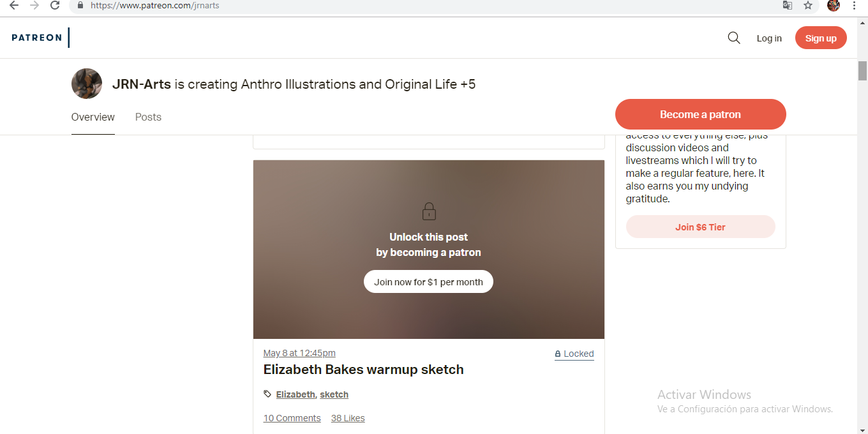Click the browser back arrow
The height and width of the screenshot is (434, 868).
click(x=14, y=6)
